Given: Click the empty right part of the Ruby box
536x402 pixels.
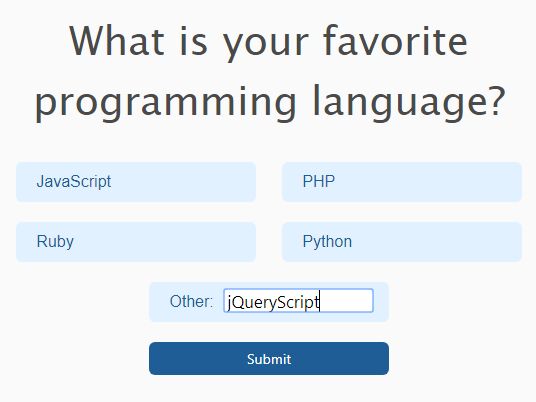Looking at the screenshot, I should coord(164,242).
